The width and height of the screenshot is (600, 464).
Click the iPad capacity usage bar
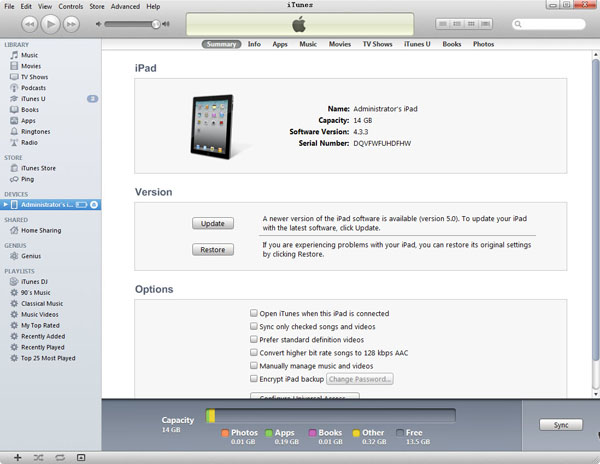point(331,416)
